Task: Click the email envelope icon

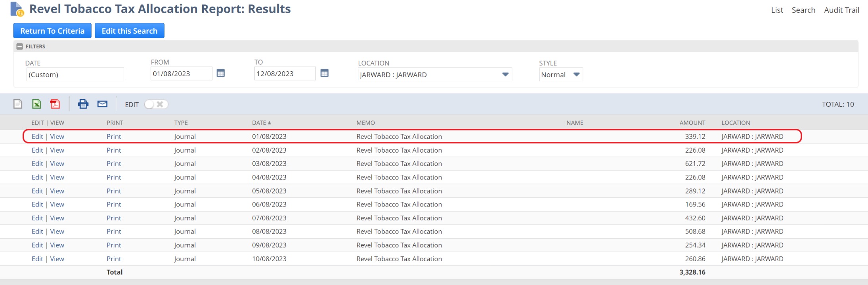Action: tap(103, 104)
